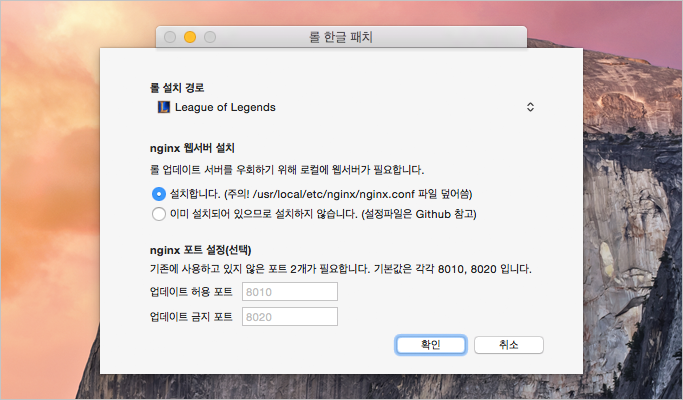Click the 업데이트 금지 포트 input field
This screenshot has width=683, height=400.
coord(290,317)
